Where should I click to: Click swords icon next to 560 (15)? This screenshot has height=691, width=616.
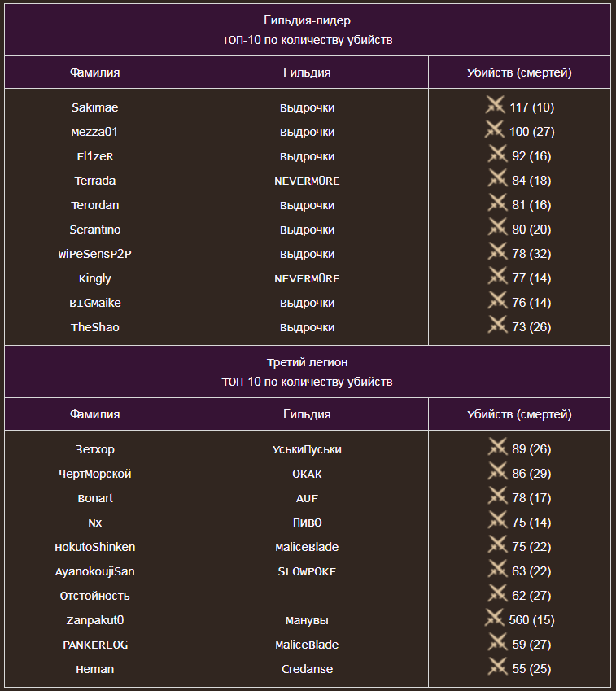[x=495, y=619]
